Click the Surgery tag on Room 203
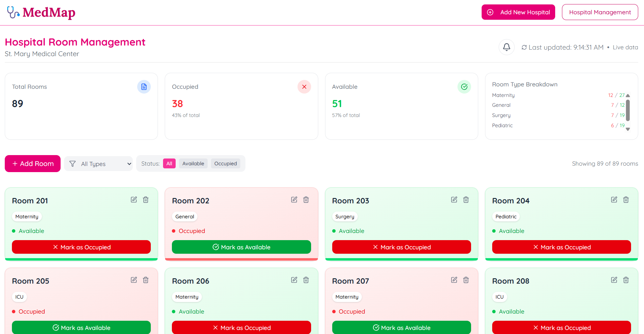Viewport: 644px width, 334px height. pyautogui.click(x=345, y=217)
